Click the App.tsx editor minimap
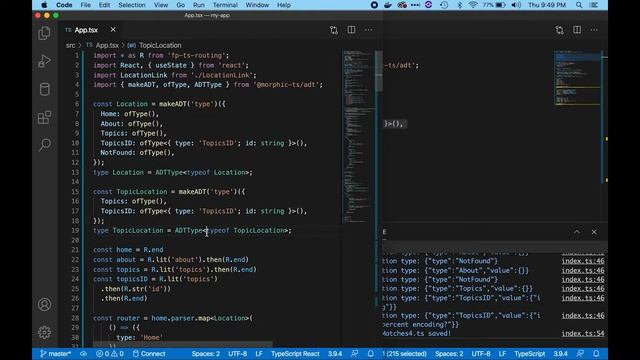This screenshot has height=360, width=640. point(358,137)
